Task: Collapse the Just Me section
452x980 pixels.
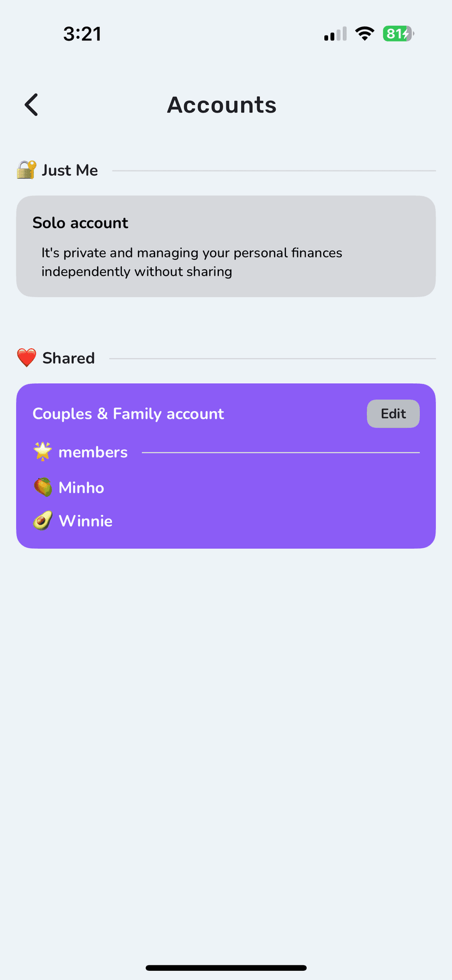Action: click(x=69, y=170)
